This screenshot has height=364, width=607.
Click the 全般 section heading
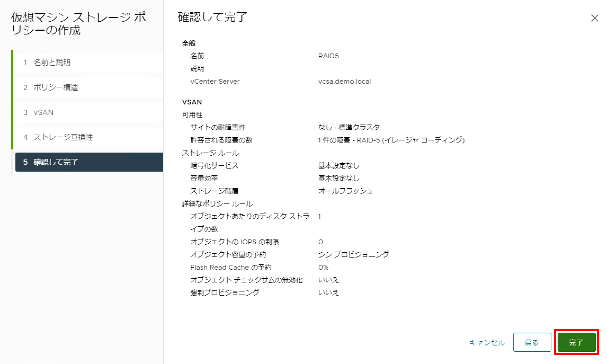click(189, 43)
